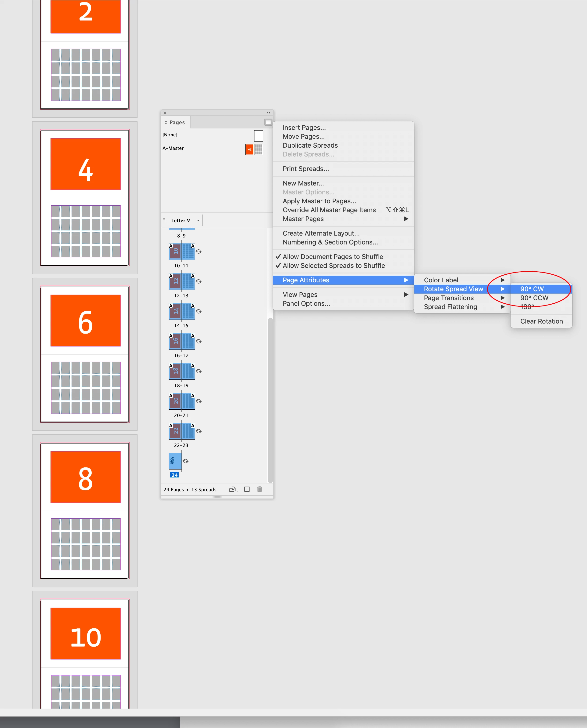
Task: Toggle Allow Document Pages to Shuffle
Action: coord(333,257)
